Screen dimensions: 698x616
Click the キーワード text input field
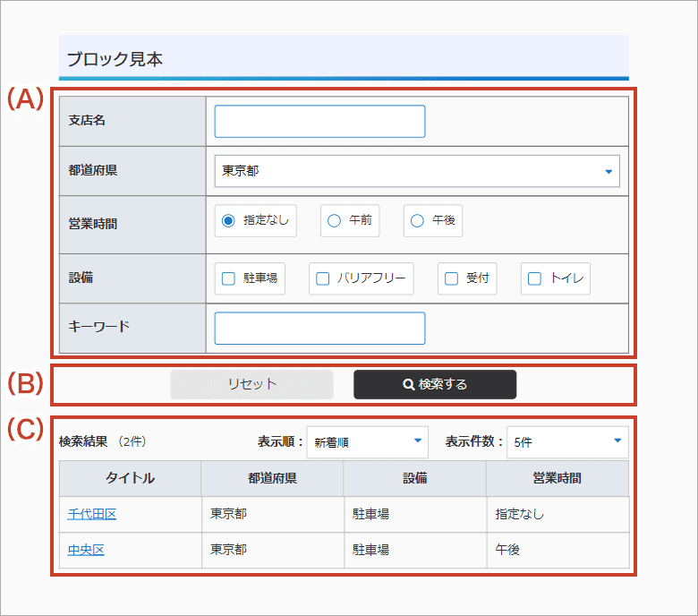[x=319, y=329]
